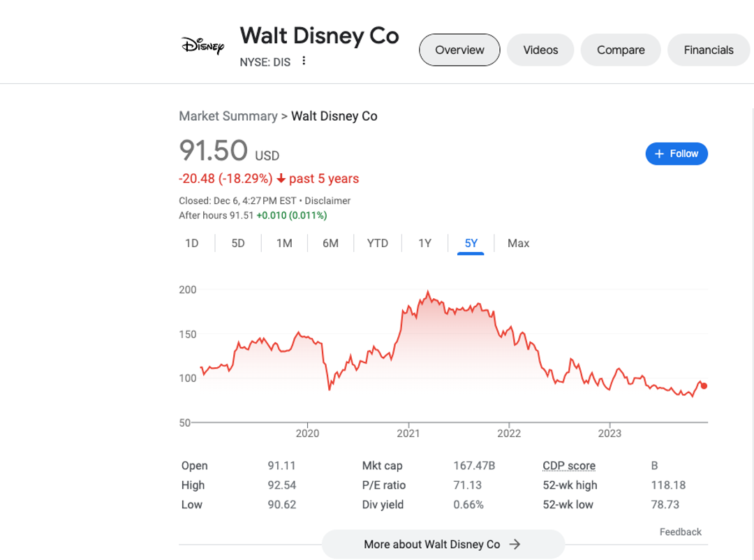The image size is (754, 560).
Task: Open the three-dot menu beside NYSE: DIS
Action: click(304, 61)
